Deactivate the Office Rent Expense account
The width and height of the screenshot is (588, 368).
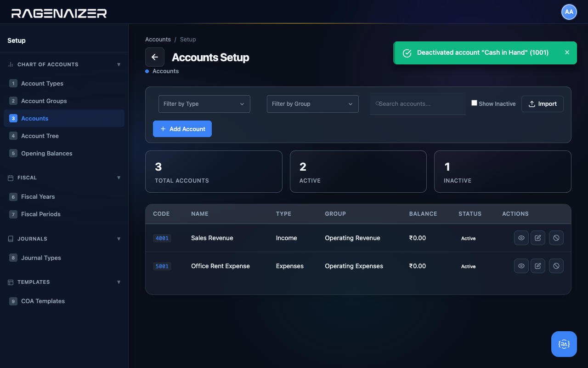click(556, 266)
